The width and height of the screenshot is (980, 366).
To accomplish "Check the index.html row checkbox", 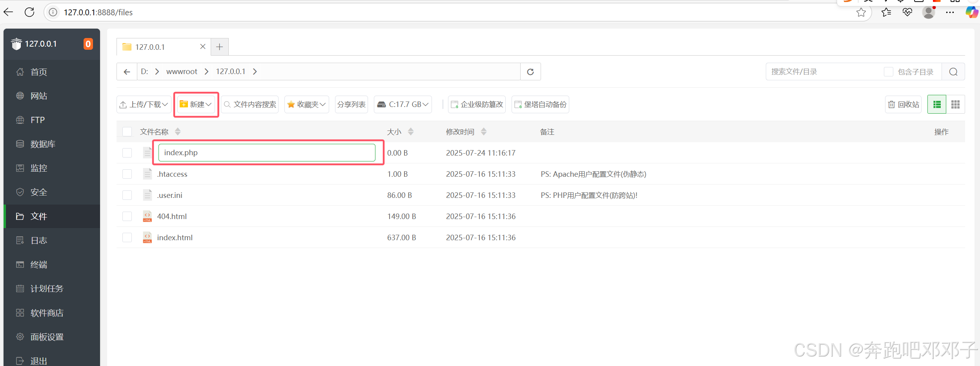I will (x=127, y=237).
